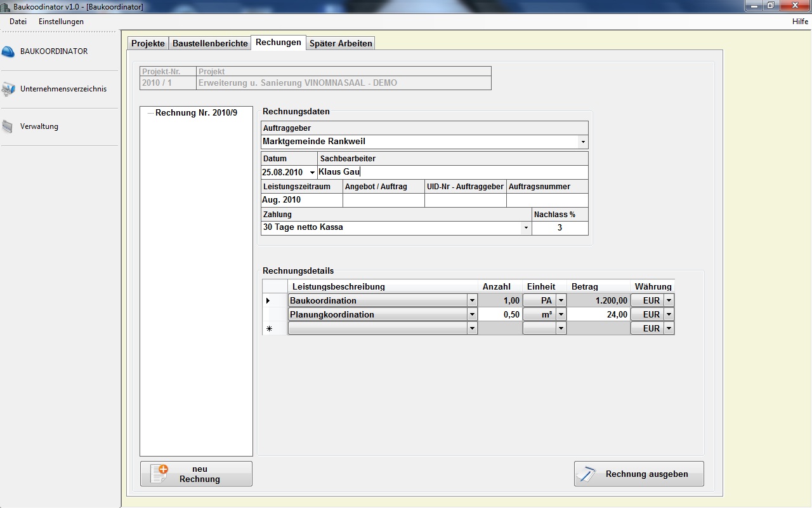Click the blue helmet Baukoordinator sidebar icon
This screenshot has width=812, height=508.
(x=8, y=51)
